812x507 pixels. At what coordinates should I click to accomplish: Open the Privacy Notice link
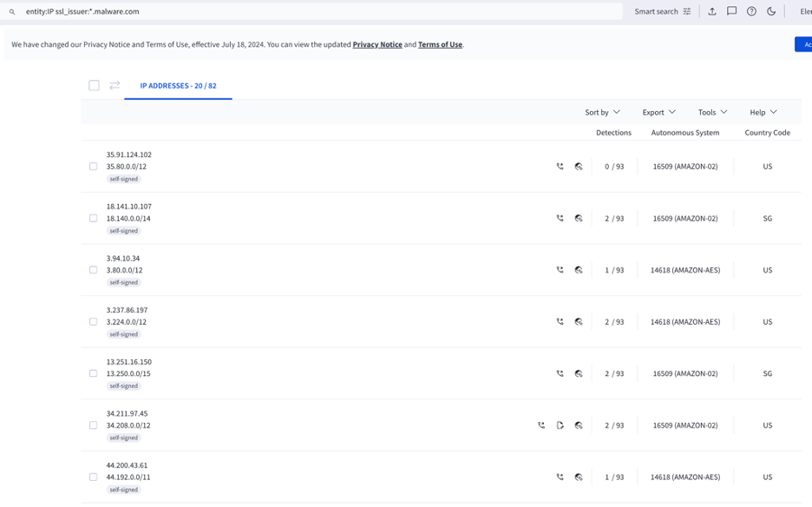[377, 44]
